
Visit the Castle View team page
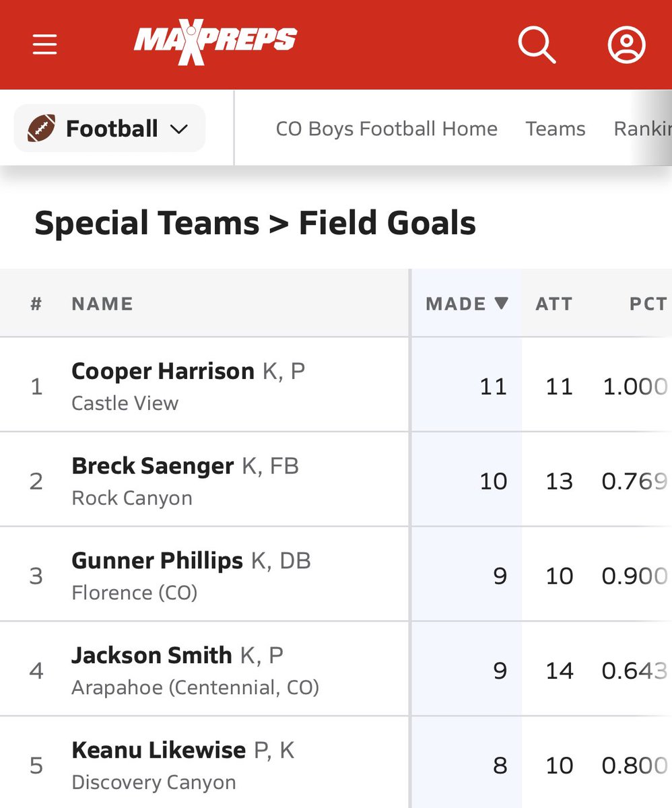[x=125, y=403]
